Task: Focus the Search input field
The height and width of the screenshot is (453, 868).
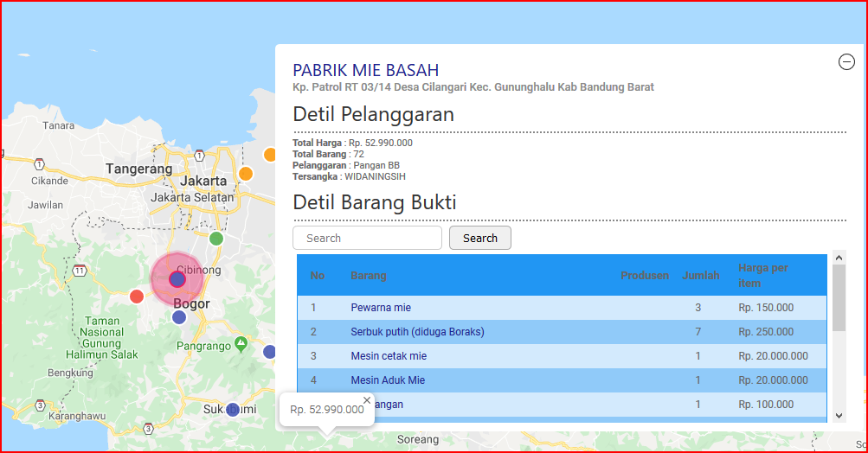Action: [367, 238]
